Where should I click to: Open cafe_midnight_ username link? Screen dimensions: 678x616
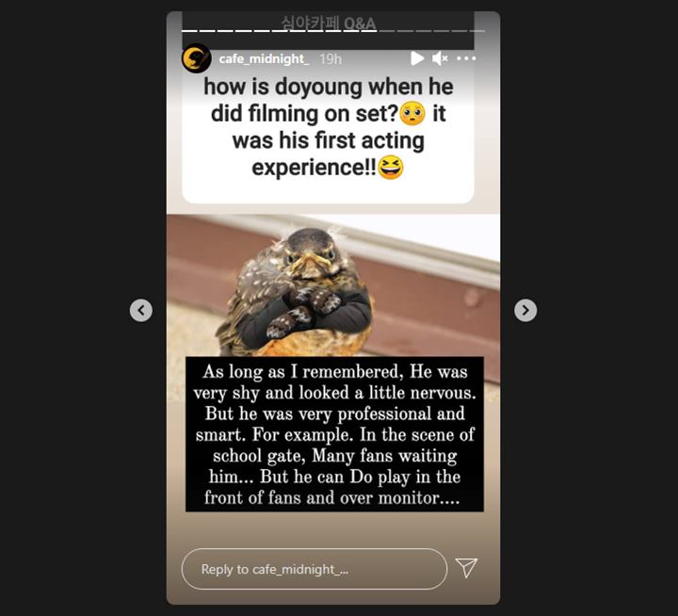[264, 58]
